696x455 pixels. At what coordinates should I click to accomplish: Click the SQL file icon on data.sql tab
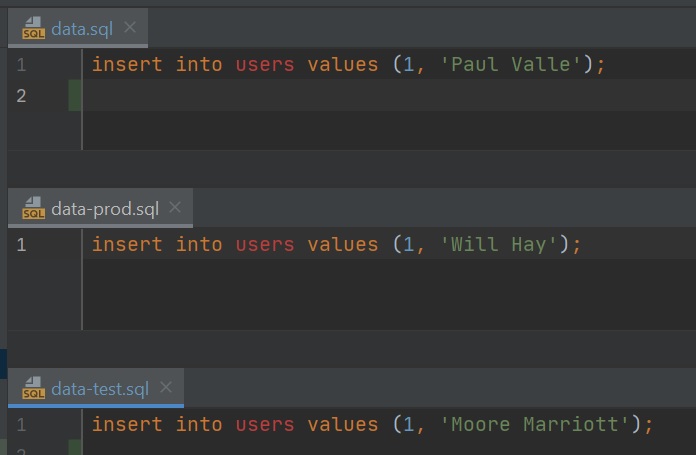tap(33, 29)
